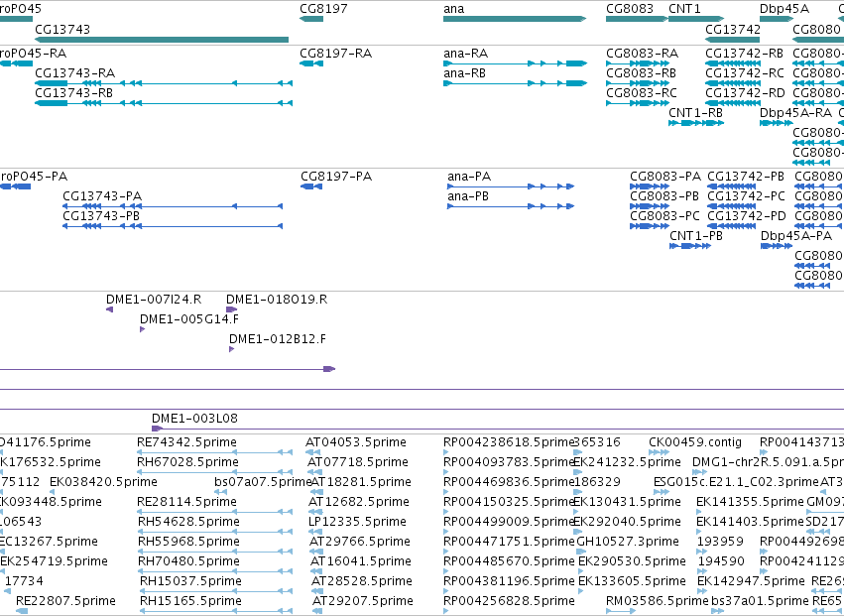
Task: Open the CG8083 gene label
Action: pyautogui.click(x=630, y=9)
